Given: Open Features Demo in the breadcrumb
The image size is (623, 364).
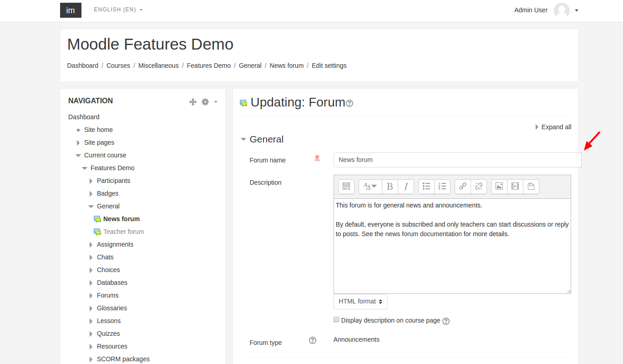Looking at the screenshot, I should tap(209, 66).
